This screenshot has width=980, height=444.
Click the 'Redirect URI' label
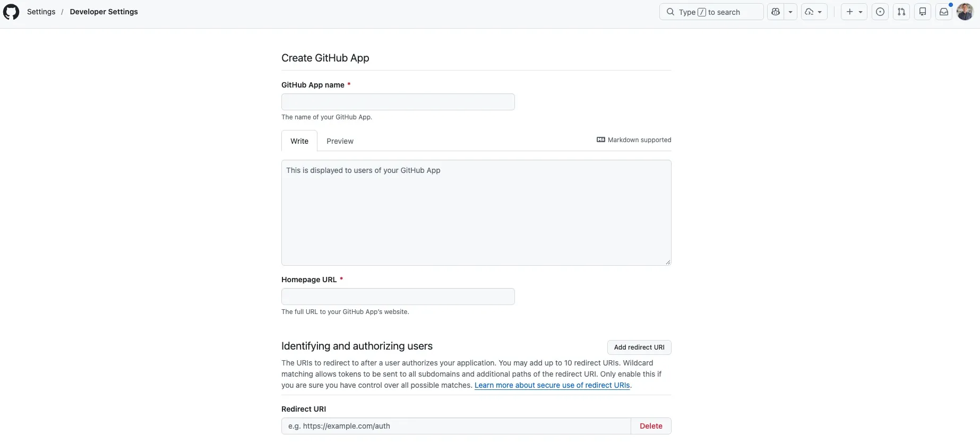[x=304, y=409]
